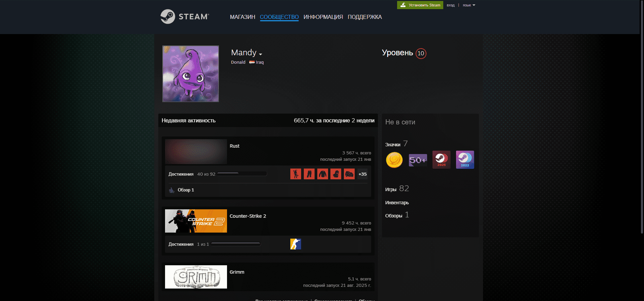Open the Обзоры 1 reviews link

click(x=397, y=215)
